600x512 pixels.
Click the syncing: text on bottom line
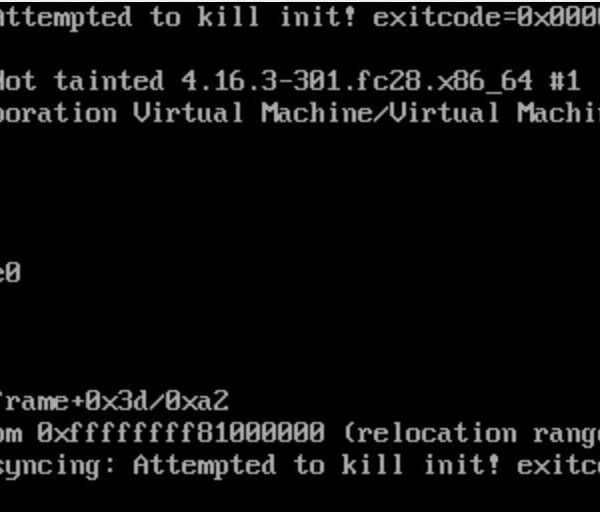pos(57,466)
